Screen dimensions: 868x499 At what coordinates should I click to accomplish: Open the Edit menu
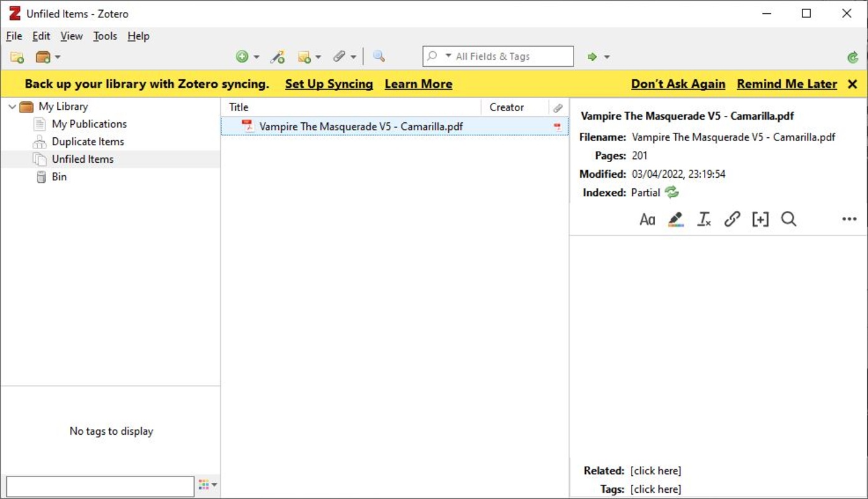click(x=41, y=36)
